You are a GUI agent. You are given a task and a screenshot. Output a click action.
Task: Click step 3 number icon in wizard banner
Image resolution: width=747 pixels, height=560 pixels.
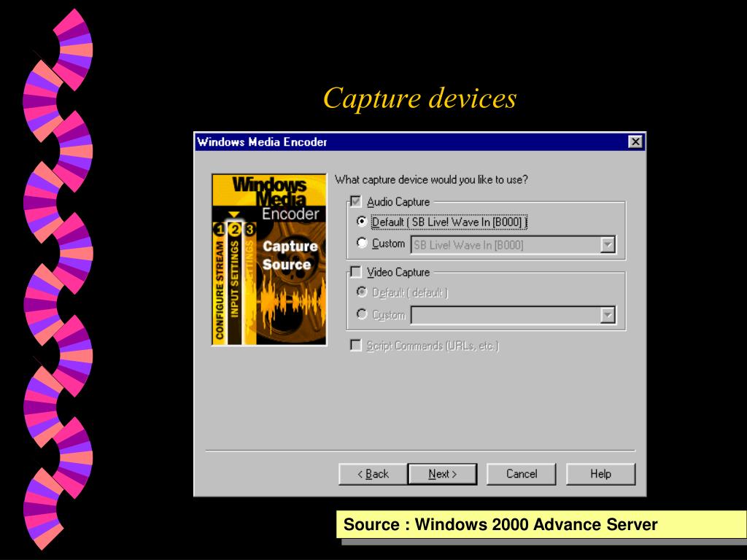pos(249,230)
